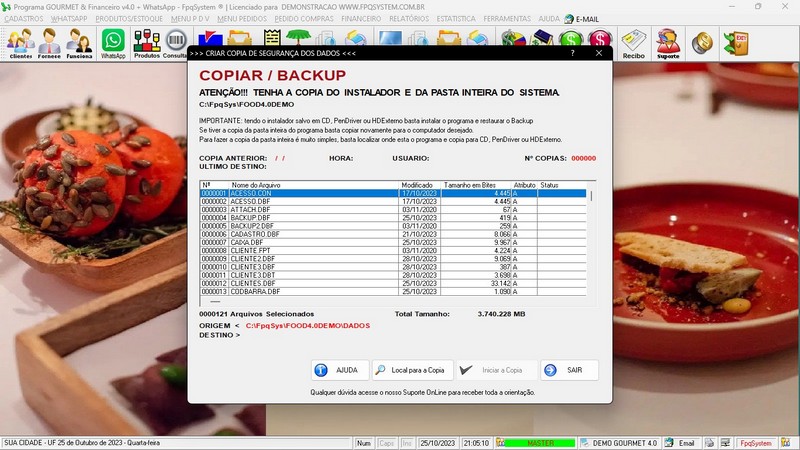Viewport: 800px width, 450px height.
Task: Click the Local para a Copia button
Action: [413, 370]
